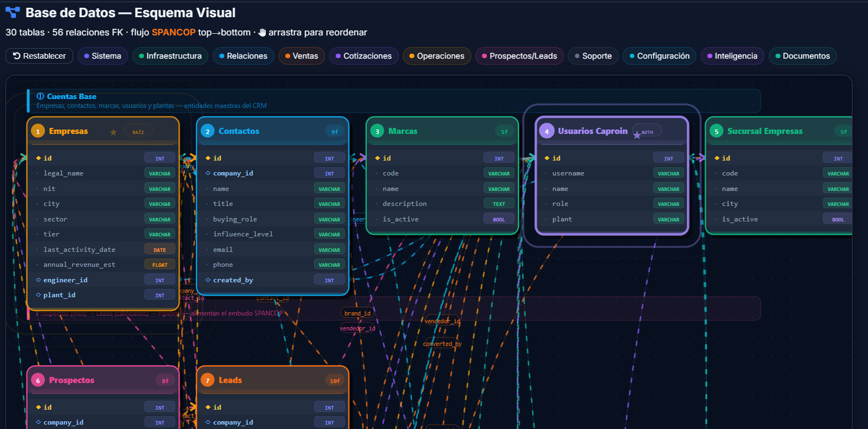Click the primary key diamond in Empresas id row
This screenshot has height=429, width=868.
point(38,158)
